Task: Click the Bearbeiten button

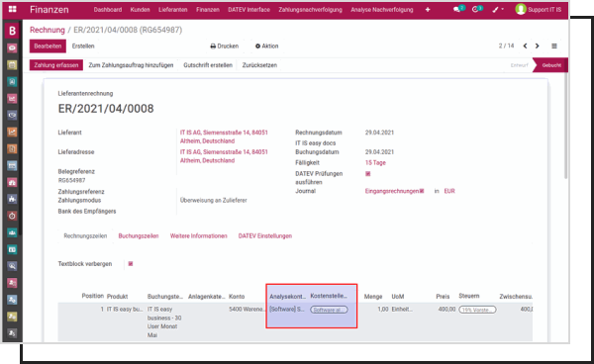Action: (x=48, y=46)
